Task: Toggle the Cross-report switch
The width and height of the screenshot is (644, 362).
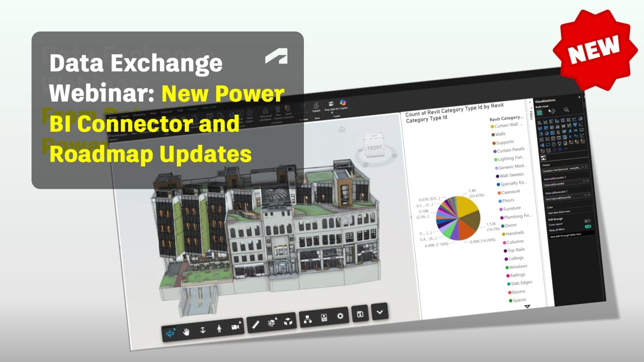Action: (x=587, y=221)
